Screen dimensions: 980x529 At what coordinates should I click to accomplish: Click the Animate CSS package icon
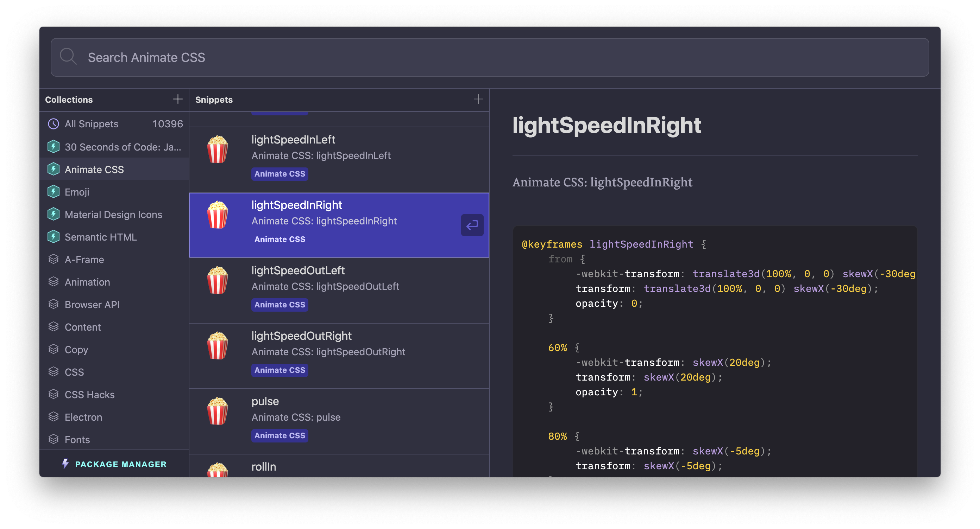click(x=53, y=169)
